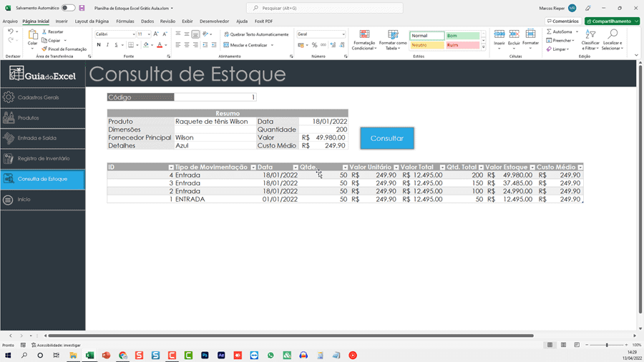Click the blue Consultar button
The width and height of the screenshot is (644, 362).
(x=387, y=138)
